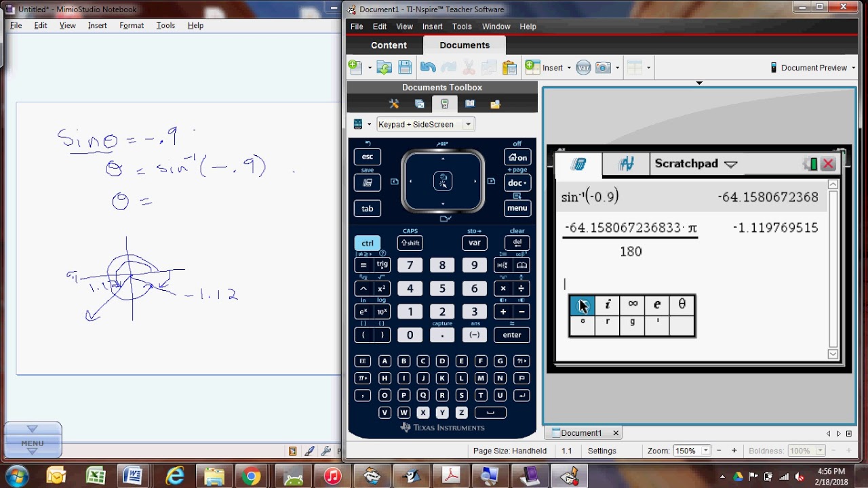Screen dimensions: 868x488
Task: Expand the screen capture dropdown arrow
Action: [x=617, y=68]
